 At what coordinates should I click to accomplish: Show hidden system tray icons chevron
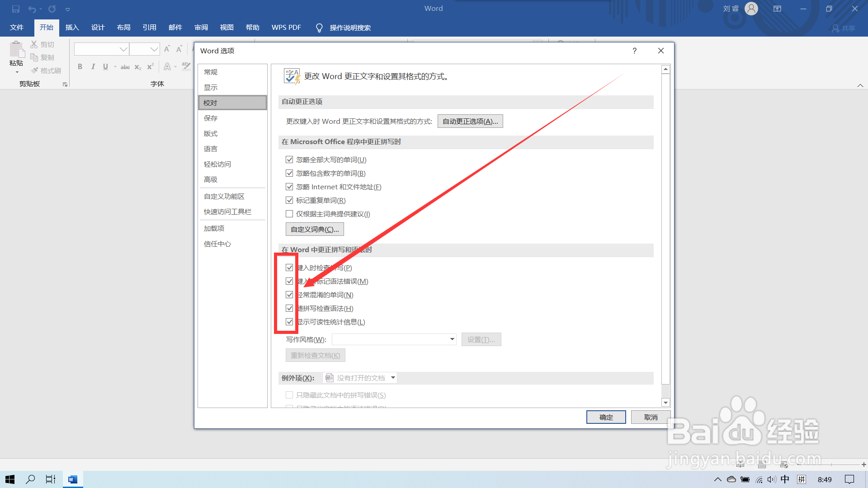click(x=717, y=479)
